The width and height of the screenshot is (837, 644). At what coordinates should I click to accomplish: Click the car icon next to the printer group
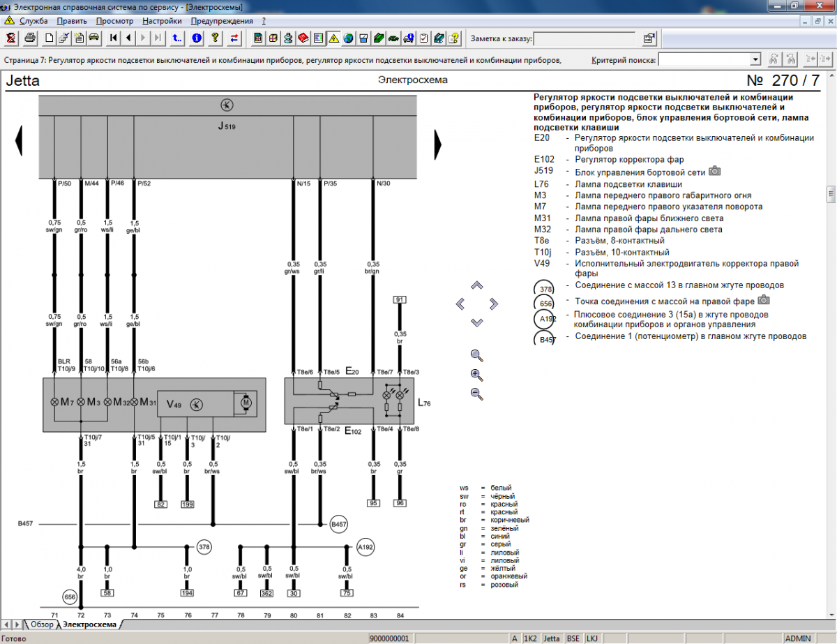[x=93, y=38]
